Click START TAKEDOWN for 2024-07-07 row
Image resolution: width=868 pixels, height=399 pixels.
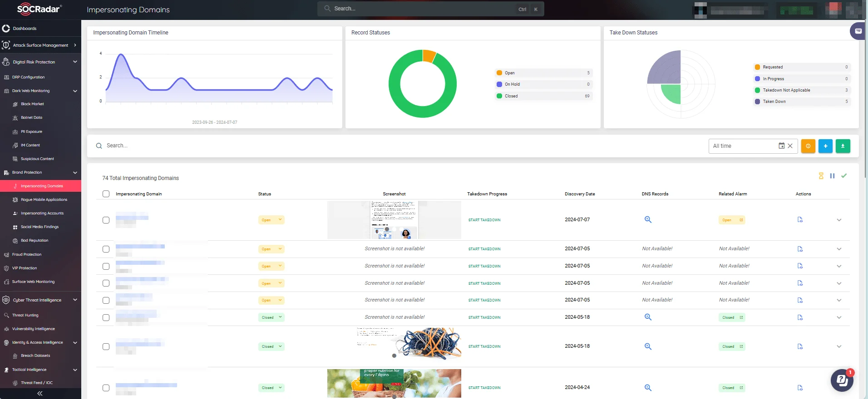[484, 220]
